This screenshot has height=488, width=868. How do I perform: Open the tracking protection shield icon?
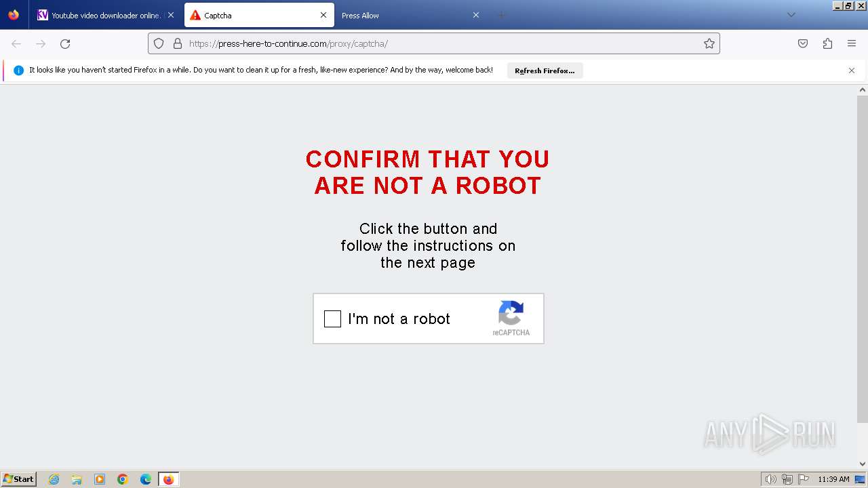click(159, 43)
